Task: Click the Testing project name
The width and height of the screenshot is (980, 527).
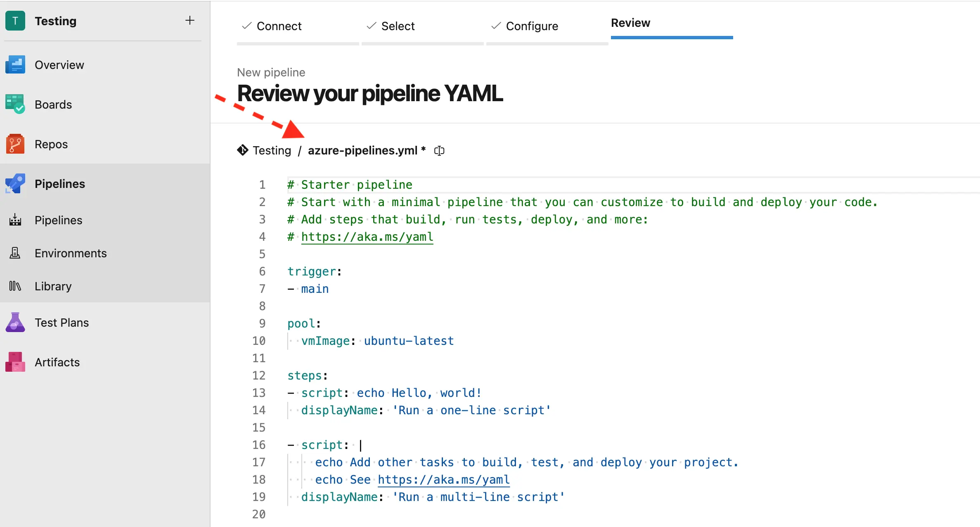Action: click(56, 21)
